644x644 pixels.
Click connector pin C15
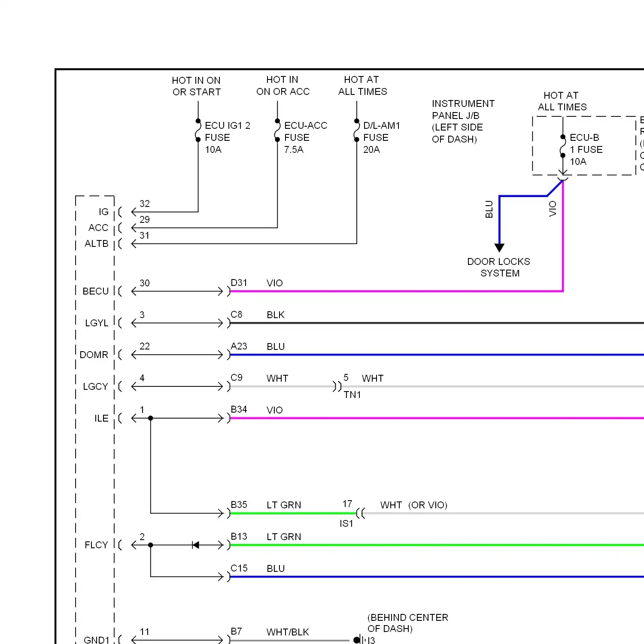click(x=239, y=568)
